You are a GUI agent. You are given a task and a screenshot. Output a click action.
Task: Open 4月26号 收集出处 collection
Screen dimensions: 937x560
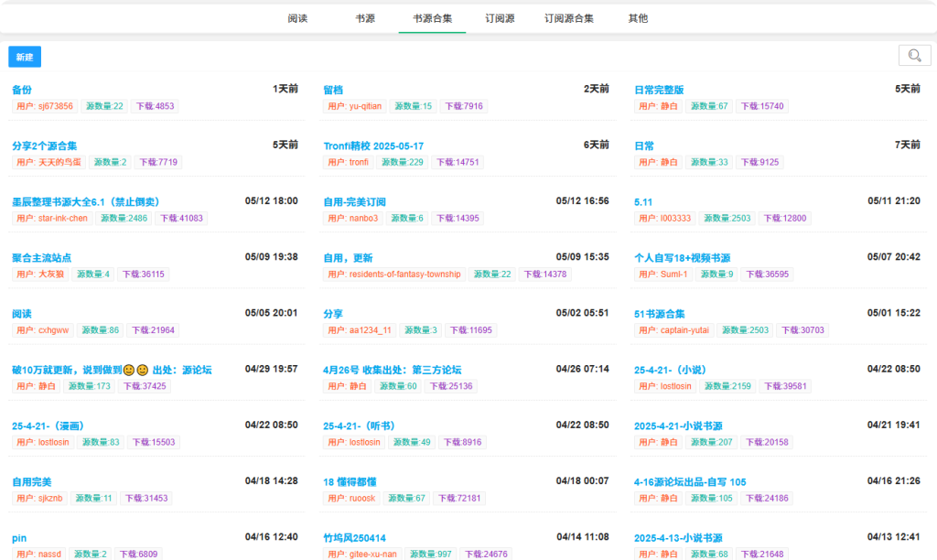[392, 370]
